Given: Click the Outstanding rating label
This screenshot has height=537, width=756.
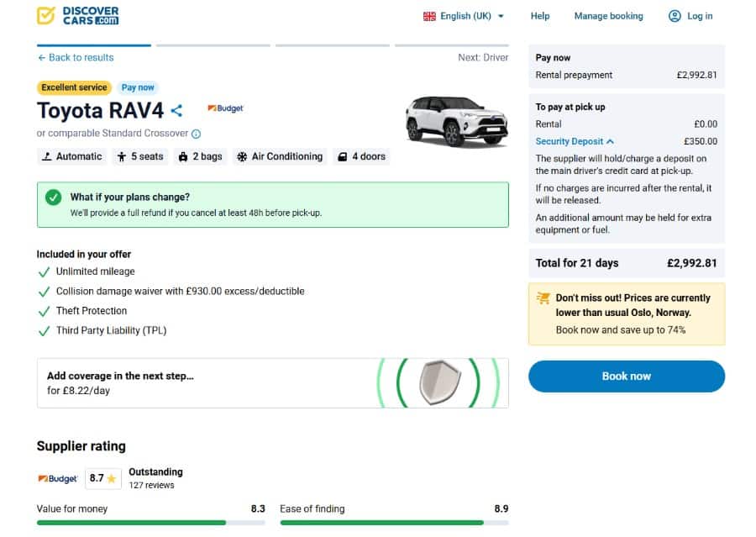Looking at the screenshot, I should [155, 471].
